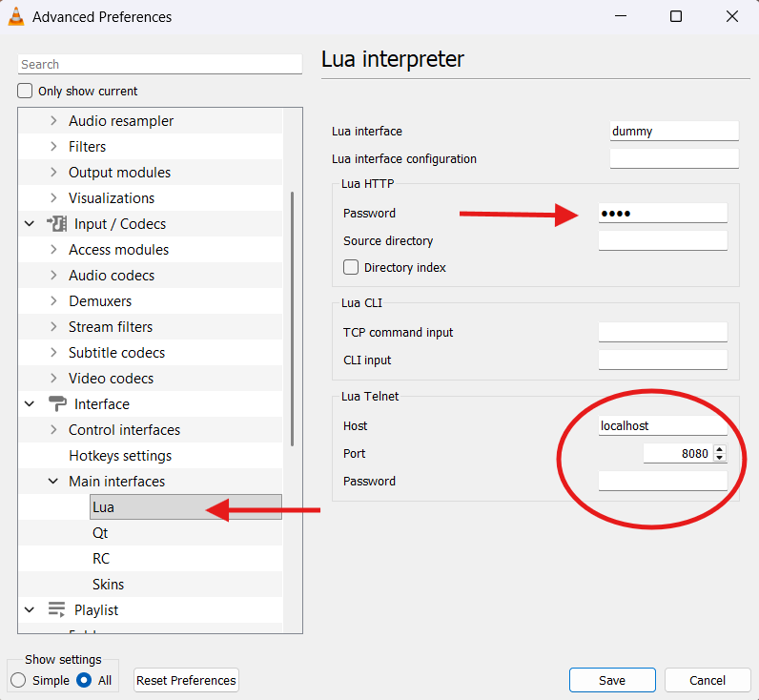Click Save button
The height and width of the screenshot is (700, 759).
point(612,680)
